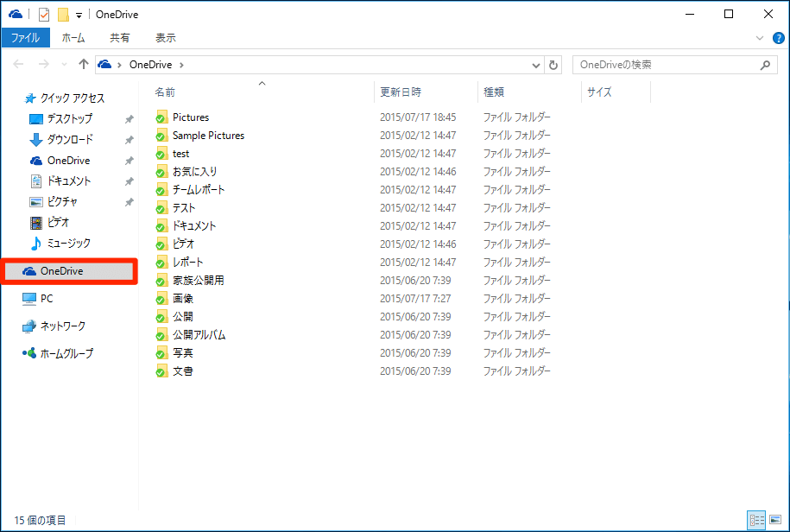The image size is (790, 532).
Task: Click OneDrive cloud icon in address bar
Action: pos(104,65)
